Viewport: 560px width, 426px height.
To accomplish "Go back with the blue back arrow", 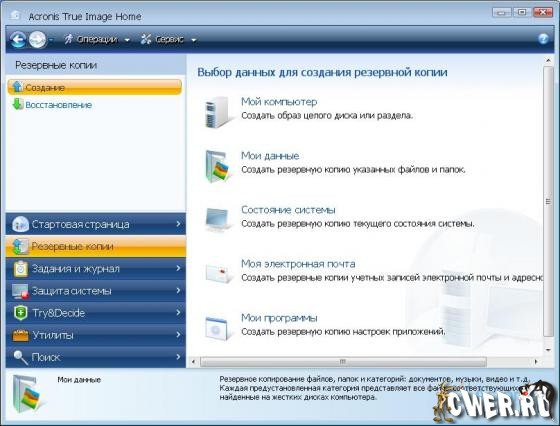I will 18,39.
